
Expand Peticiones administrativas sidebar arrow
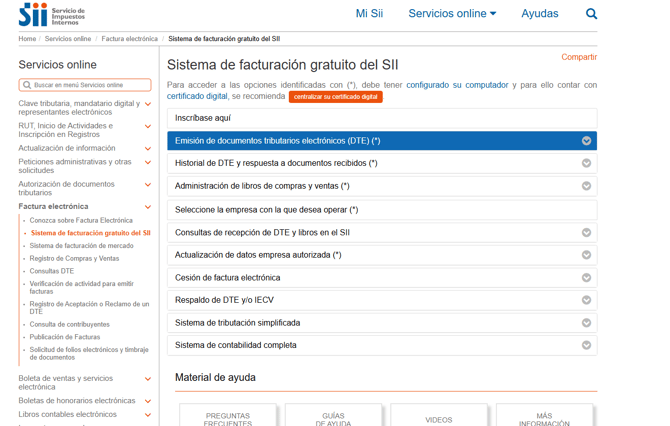(x=148, y=162)
